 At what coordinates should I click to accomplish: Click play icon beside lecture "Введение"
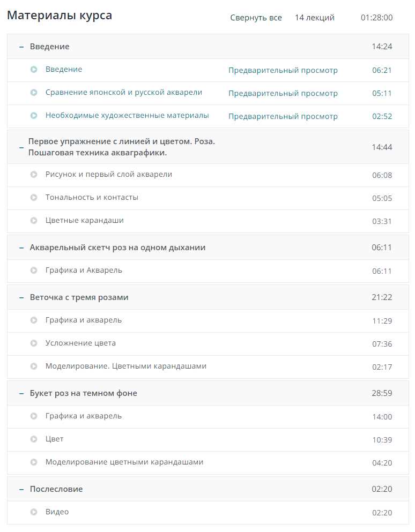(x=34, y=70)
